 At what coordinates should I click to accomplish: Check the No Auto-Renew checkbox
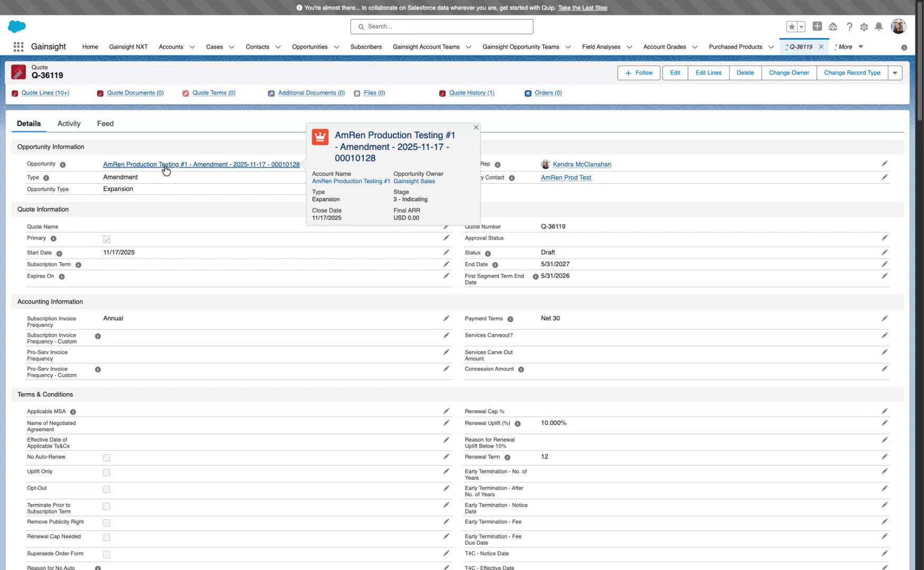[x=107, y=458]
